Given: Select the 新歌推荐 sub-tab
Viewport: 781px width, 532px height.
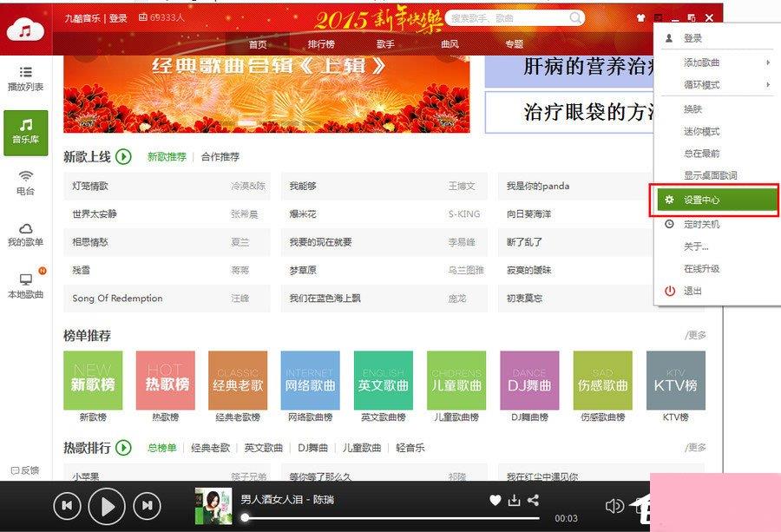Looking at the screenshot, I should [167, 157].
